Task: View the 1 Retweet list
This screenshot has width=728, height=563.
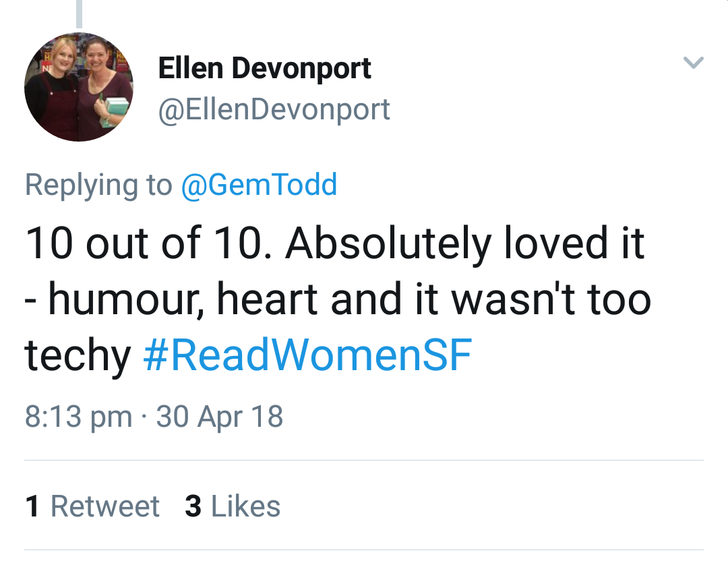Action: coord(92,506)
